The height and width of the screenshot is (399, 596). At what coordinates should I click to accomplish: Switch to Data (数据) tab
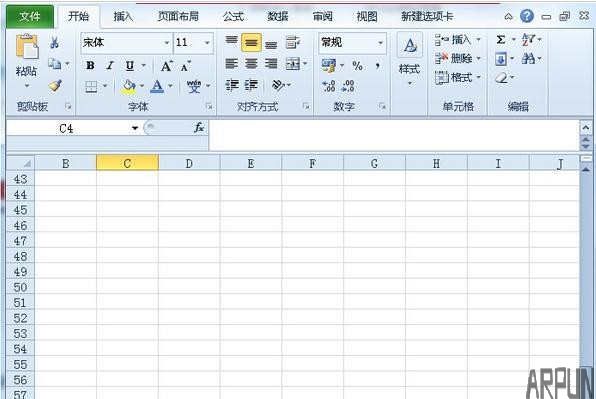click(x=277, y=16)
